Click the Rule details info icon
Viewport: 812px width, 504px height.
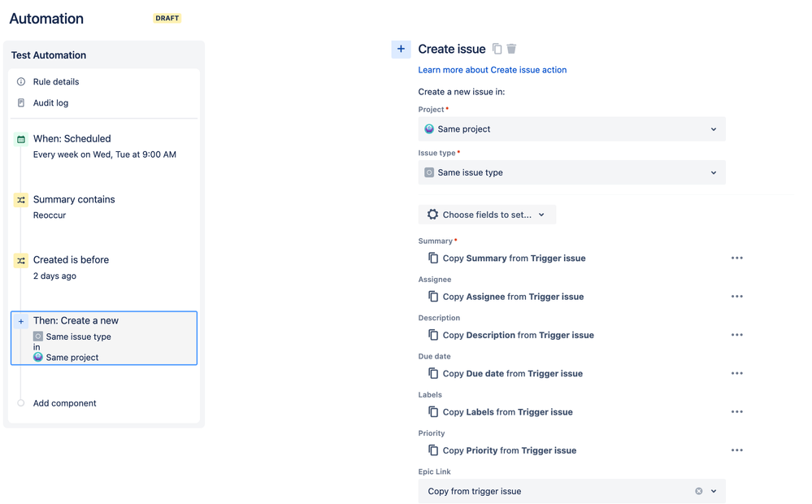point(20,81)
